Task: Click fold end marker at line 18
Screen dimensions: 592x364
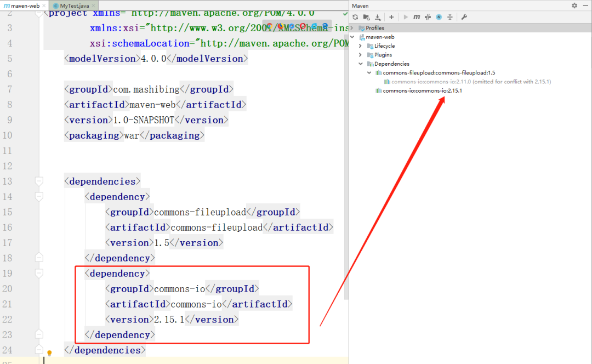Action: click(39, 258)
